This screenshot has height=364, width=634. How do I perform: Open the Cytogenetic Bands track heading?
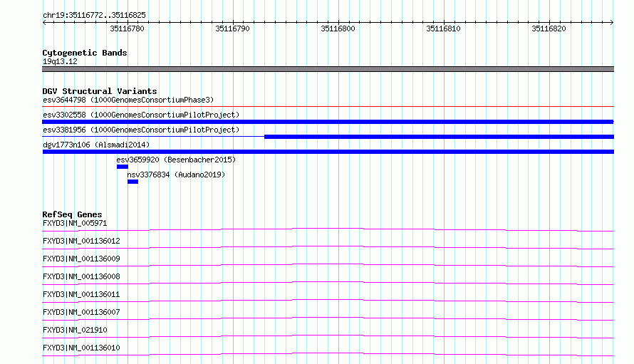[85, 53]
